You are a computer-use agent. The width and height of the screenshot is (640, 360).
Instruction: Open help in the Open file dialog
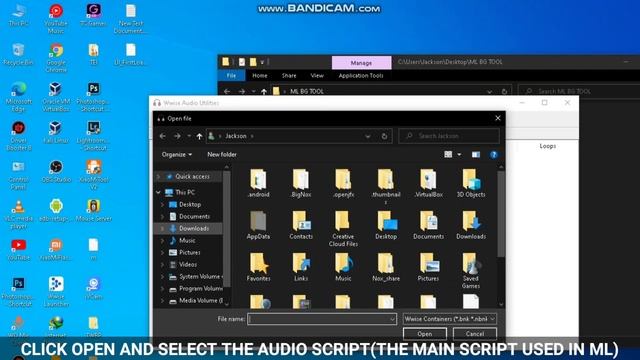(494, 155)
